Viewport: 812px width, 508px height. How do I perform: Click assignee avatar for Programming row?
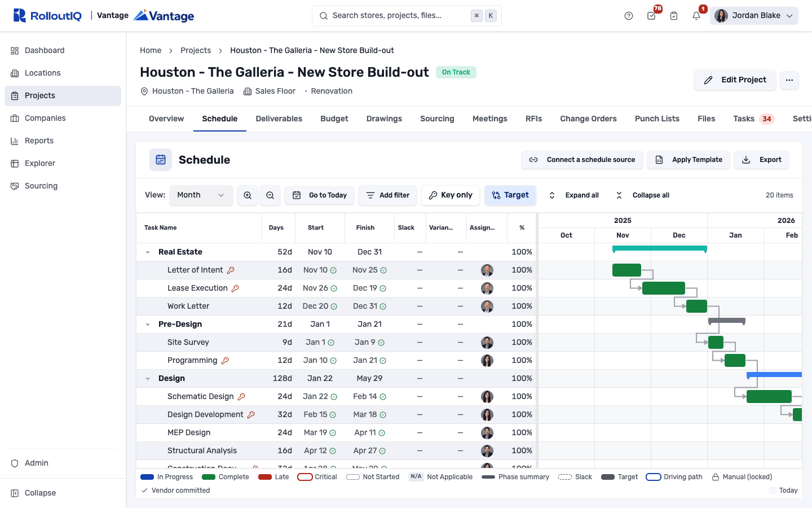[487, 361]
